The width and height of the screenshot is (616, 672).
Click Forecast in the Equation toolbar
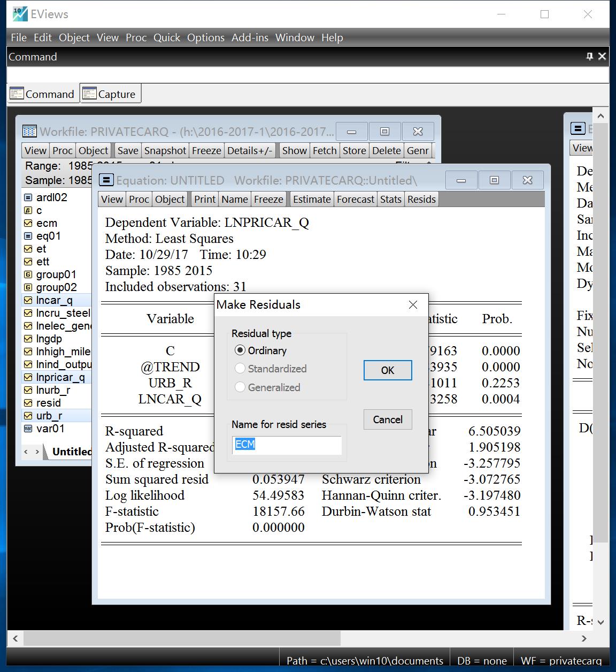[x=356, y=199]
